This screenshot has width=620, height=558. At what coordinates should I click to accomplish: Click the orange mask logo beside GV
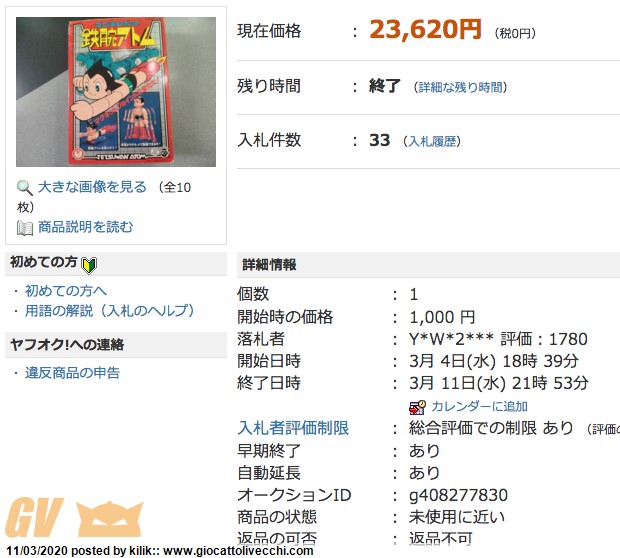110,518
